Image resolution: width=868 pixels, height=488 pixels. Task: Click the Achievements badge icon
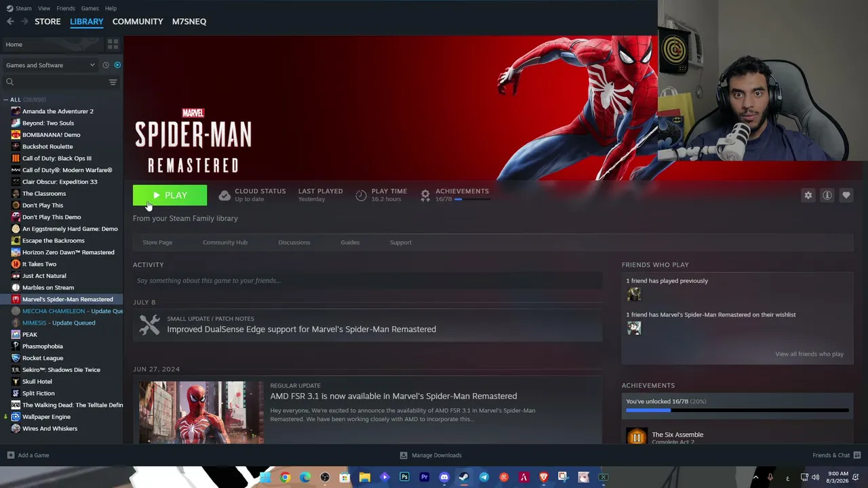pyautogui.click(x=425, y=195)
